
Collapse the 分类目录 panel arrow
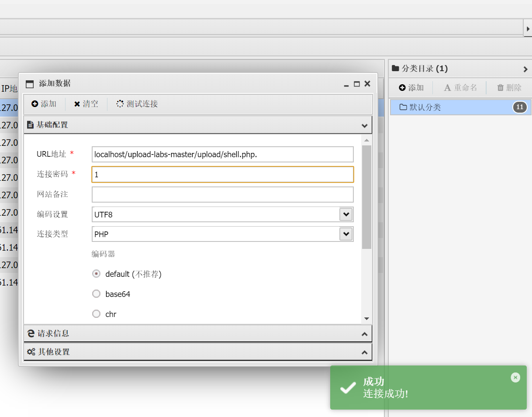click(525, 69)
